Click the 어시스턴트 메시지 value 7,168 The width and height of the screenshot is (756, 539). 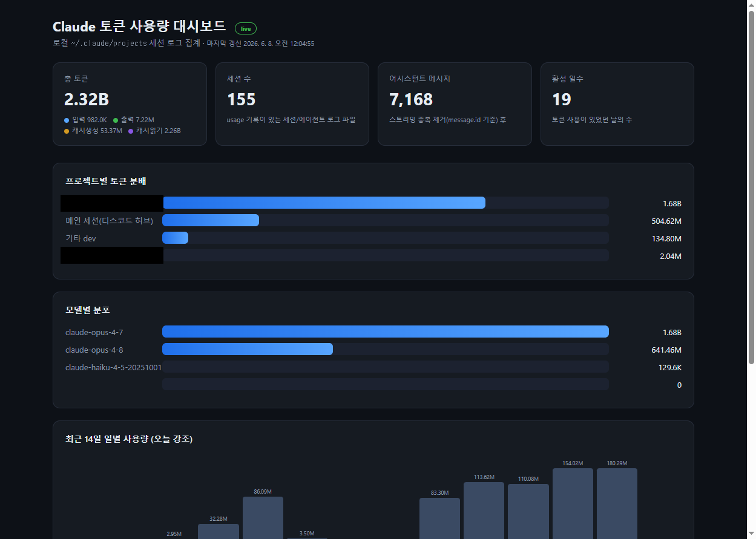pyautogui.click(x=411, y=99)
